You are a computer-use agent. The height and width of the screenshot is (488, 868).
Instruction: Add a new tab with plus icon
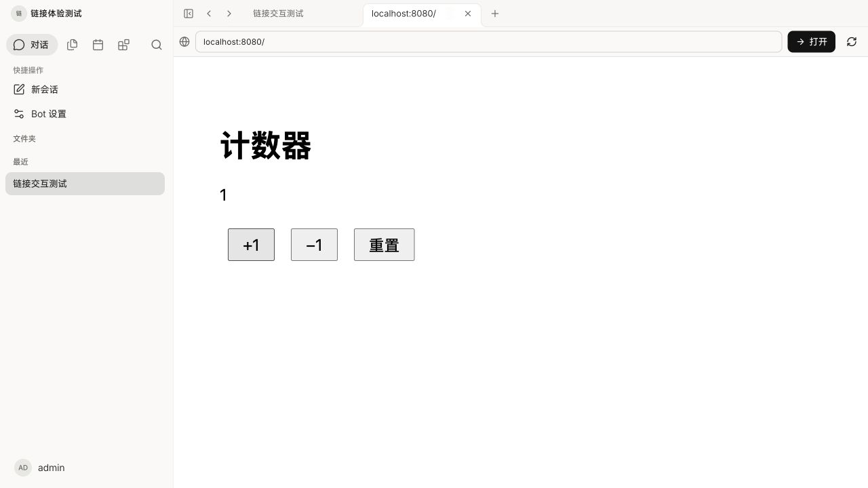tap(495, 14)
